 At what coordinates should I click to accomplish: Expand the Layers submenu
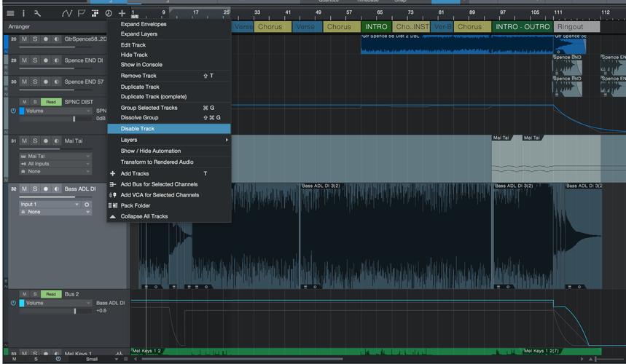(x=169, y=140)
